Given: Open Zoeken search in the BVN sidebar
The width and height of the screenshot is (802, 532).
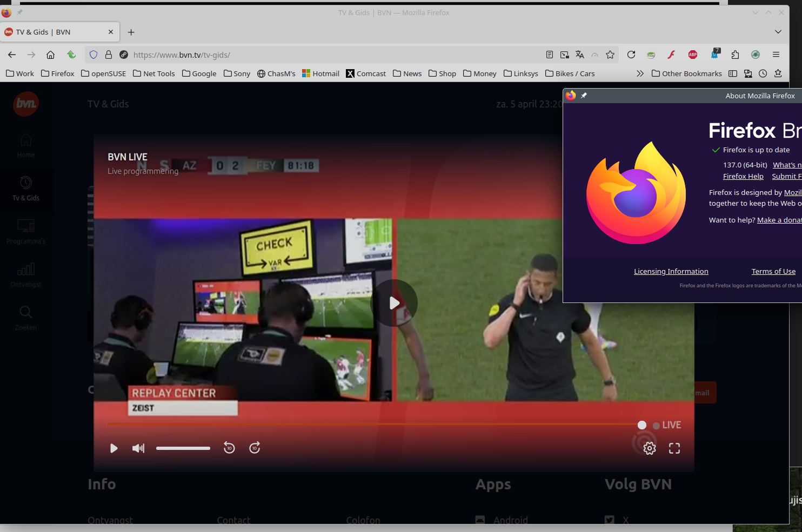Looking at the screenshot, I should [x=26, y=319].
